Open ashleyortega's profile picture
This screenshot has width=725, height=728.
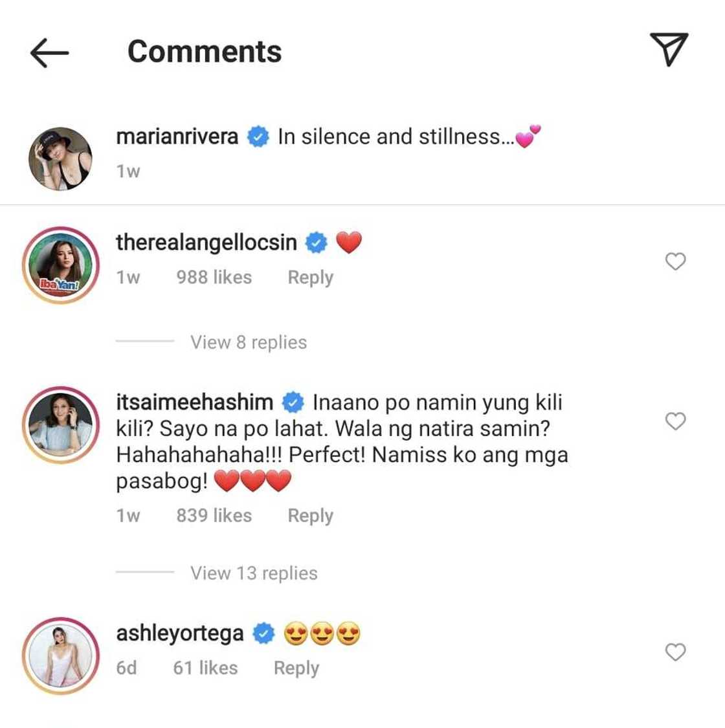pyautogui.click(x=61, y=656)
